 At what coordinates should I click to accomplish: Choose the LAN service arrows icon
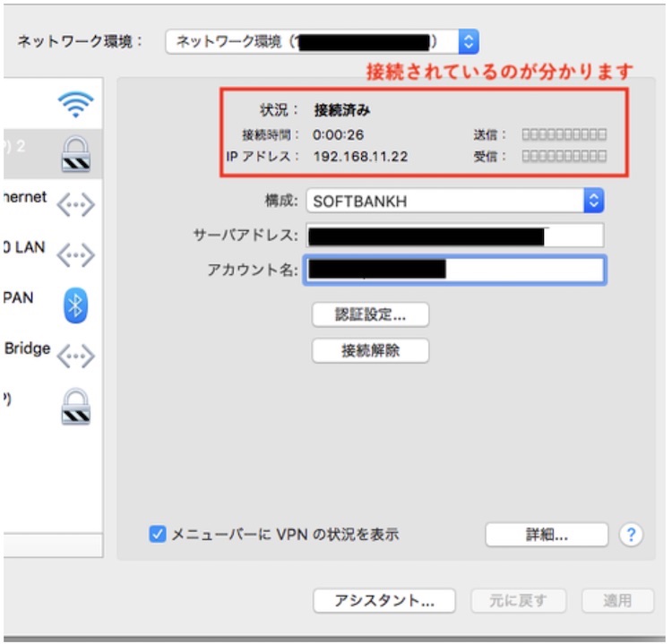(76, 255)
